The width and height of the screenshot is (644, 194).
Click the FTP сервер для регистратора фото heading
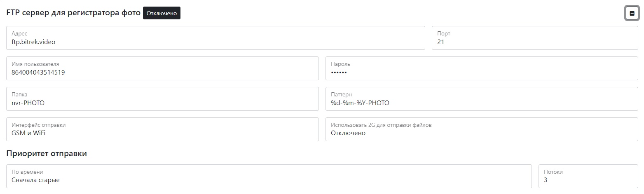(73, 13)
